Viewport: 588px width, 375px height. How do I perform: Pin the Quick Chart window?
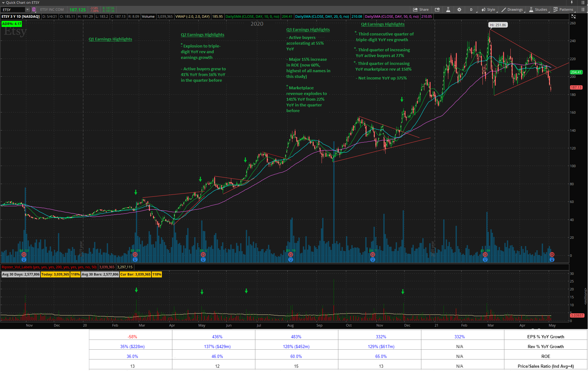tap(572, 3)
